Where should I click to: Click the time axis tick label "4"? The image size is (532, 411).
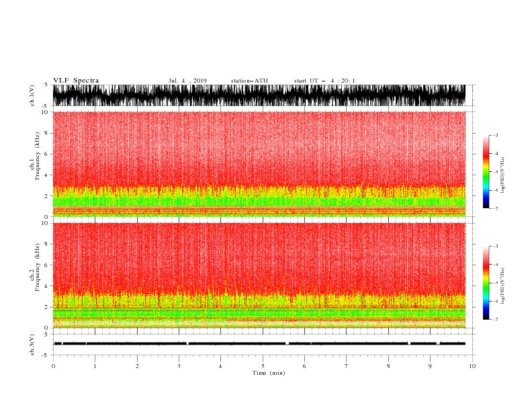(221, 366)
